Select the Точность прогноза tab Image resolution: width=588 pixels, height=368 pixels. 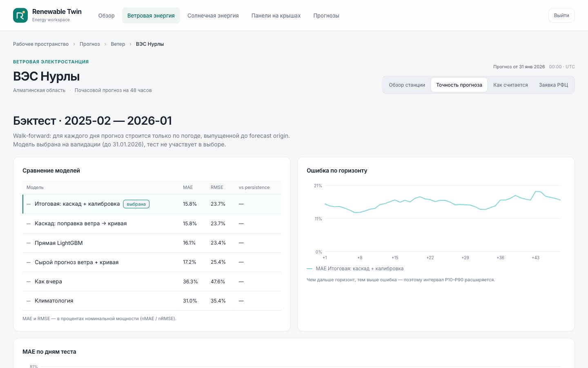(x=459, y=85)
